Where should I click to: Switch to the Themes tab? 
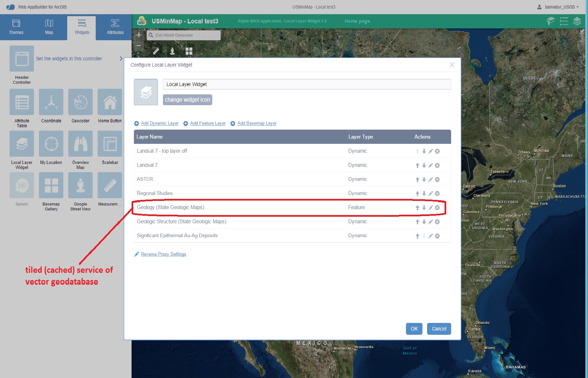coord(16,27)
